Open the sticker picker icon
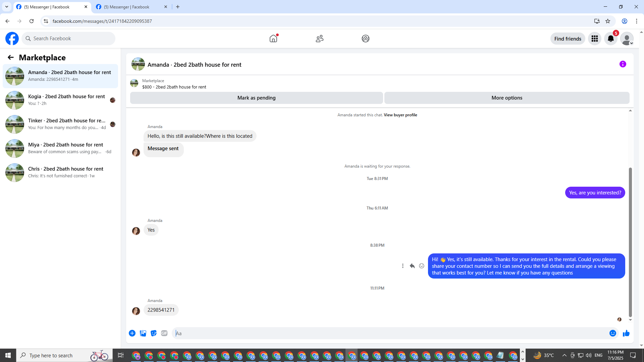The image size is (644, 362). pos(154,333)
